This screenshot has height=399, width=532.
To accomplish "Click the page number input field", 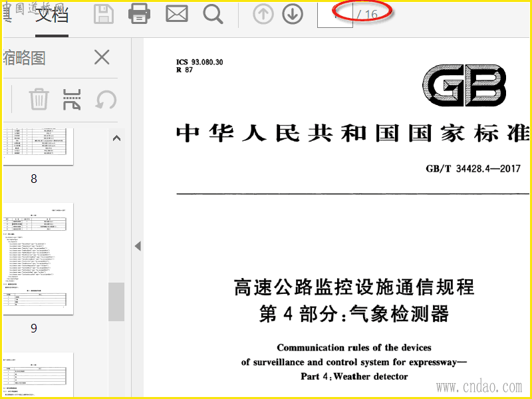I will point(335,15).
